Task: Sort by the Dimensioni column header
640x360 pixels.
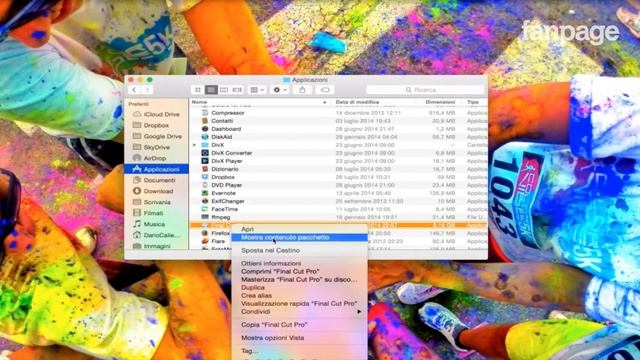Action: click(440, 102)
